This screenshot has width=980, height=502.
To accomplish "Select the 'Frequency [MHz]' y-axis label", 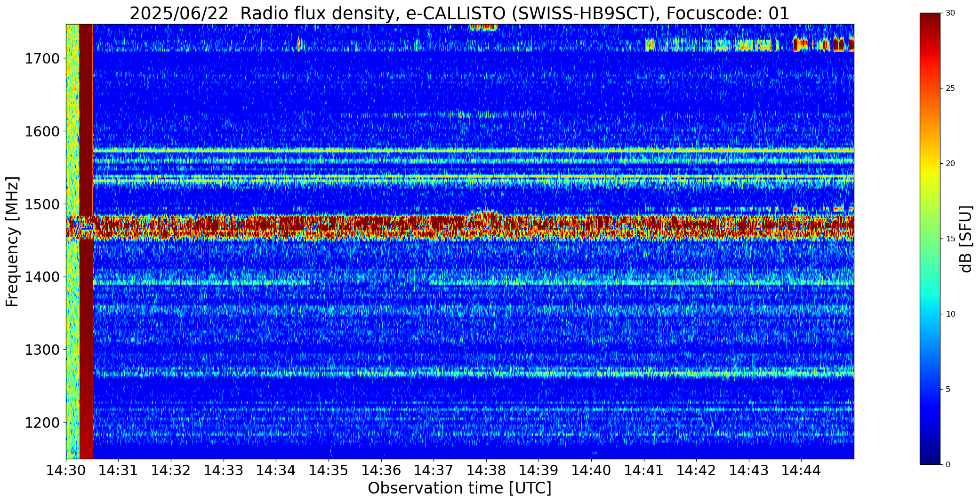I will [x=12, y=241].
